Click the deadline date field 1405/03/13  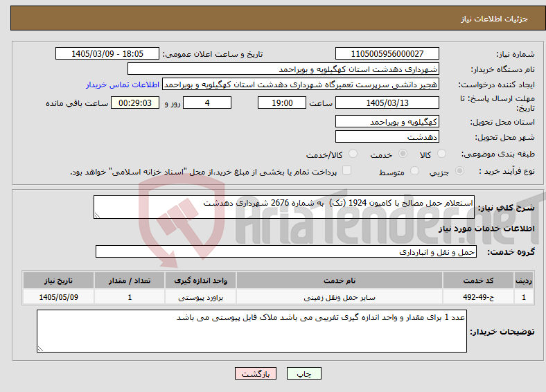tap(387, 103)
